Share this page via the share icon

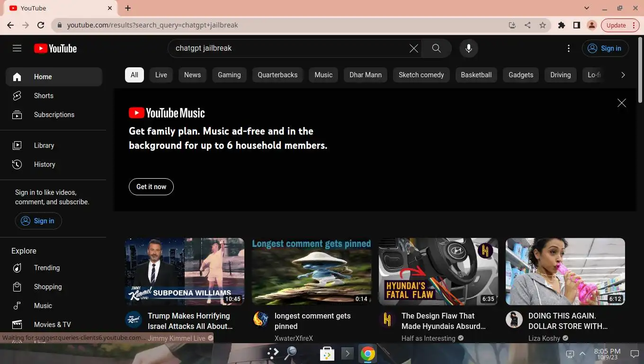(528, 25)
